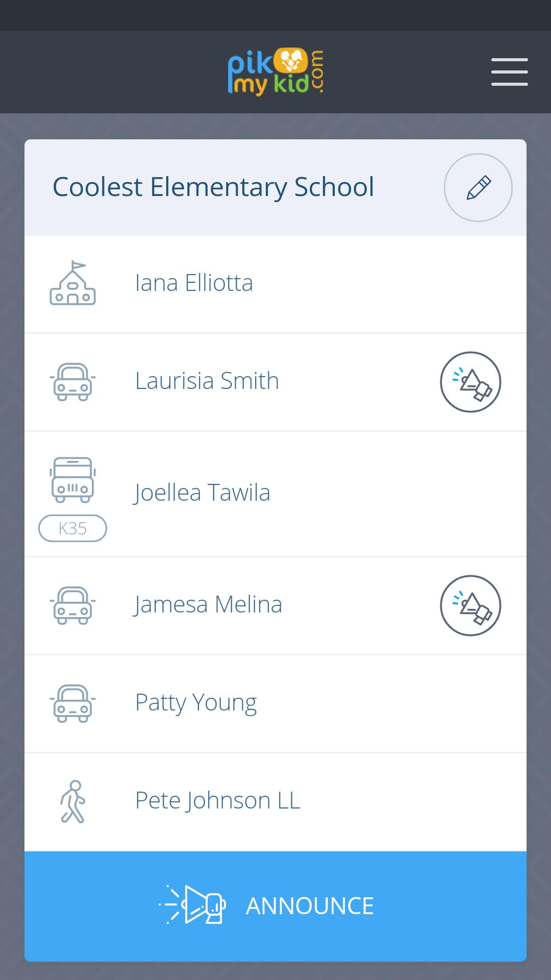
Task: Click car icon next to Jamesa Melina
Action: [72, 605]
